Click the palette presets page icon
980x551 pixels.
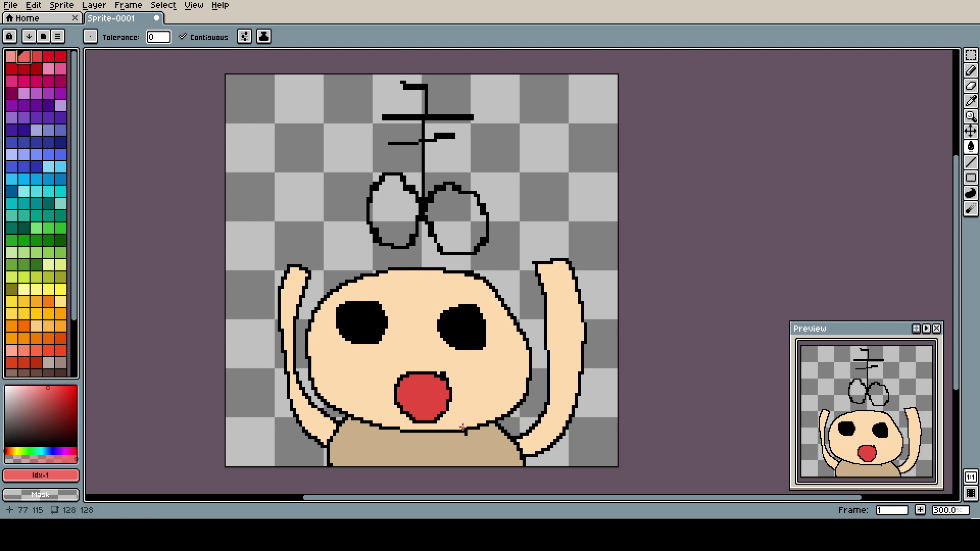(x=43, y=36)
